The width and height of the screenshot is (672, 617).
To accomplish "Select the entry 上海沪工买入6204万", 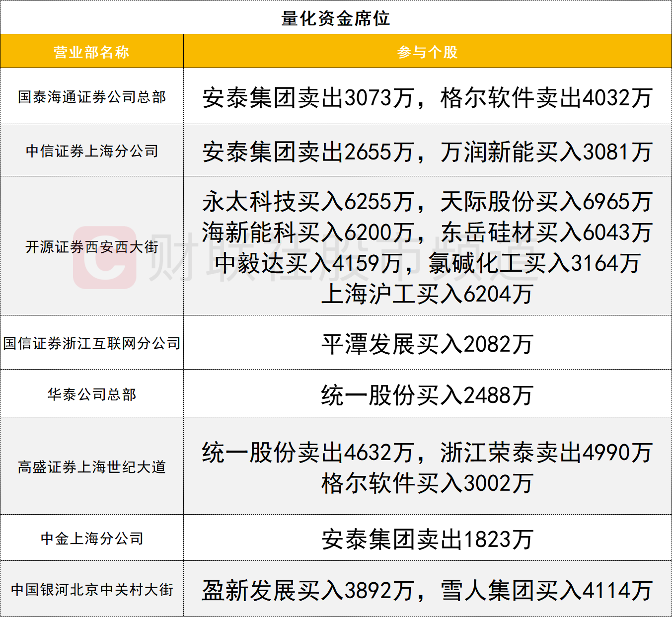I will click(x=427, y=294).
